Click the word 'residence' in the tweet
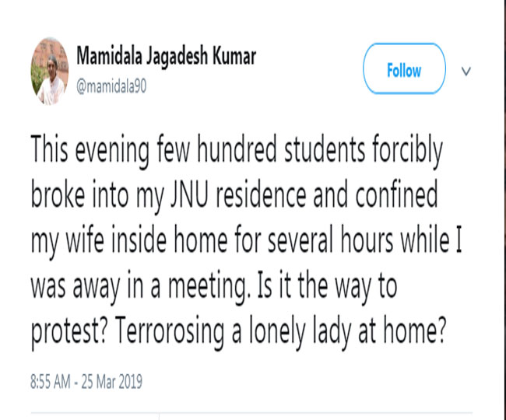This screenshot has height=420, width=506. 261,196
